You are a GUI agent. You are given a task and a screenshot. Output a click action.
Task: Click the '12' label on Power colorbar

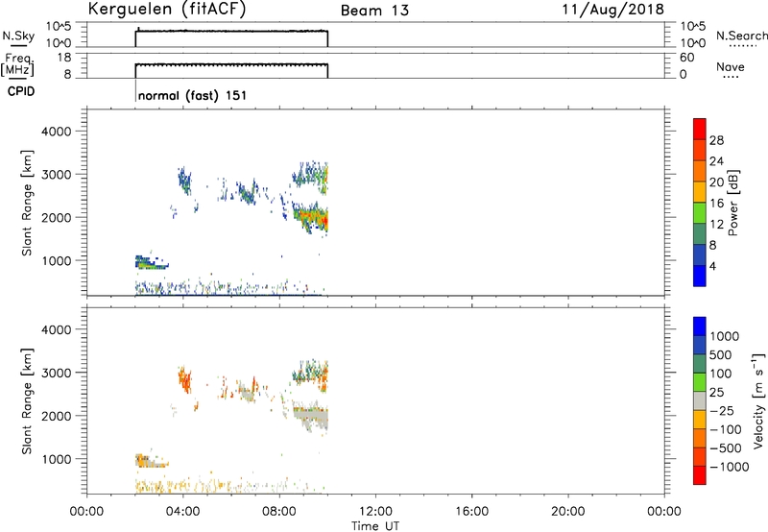pos(716,224)
